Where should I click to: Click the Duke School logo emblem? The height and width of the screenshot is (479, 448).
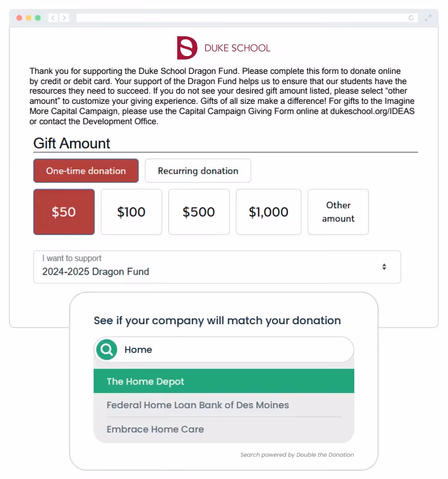pos(187,48)
